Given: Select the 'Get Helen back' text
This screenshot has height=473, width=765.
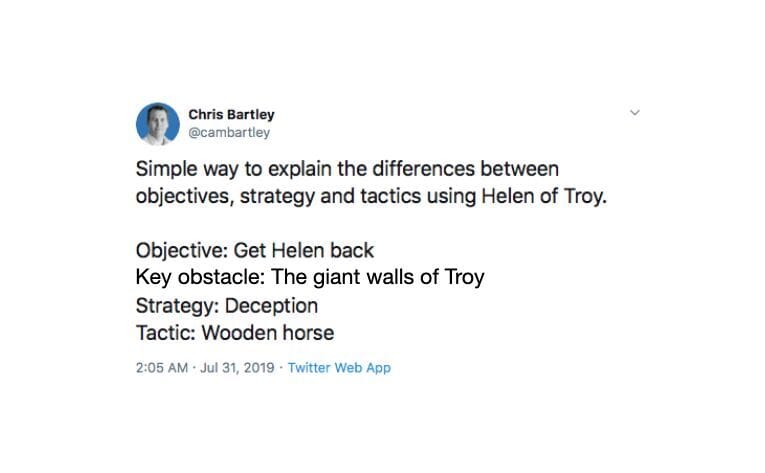Looking at the screenshot, I should pos(303,250).
